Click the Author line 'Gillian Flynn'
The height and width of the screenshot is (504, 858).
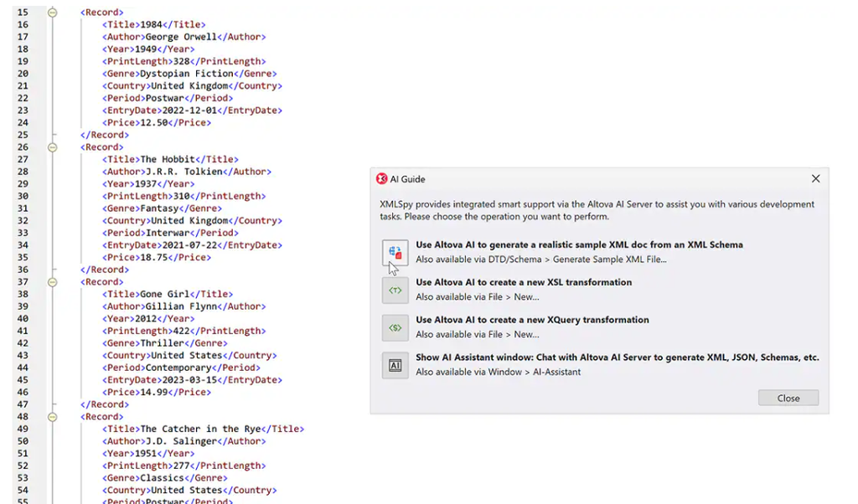coord(183,306)
